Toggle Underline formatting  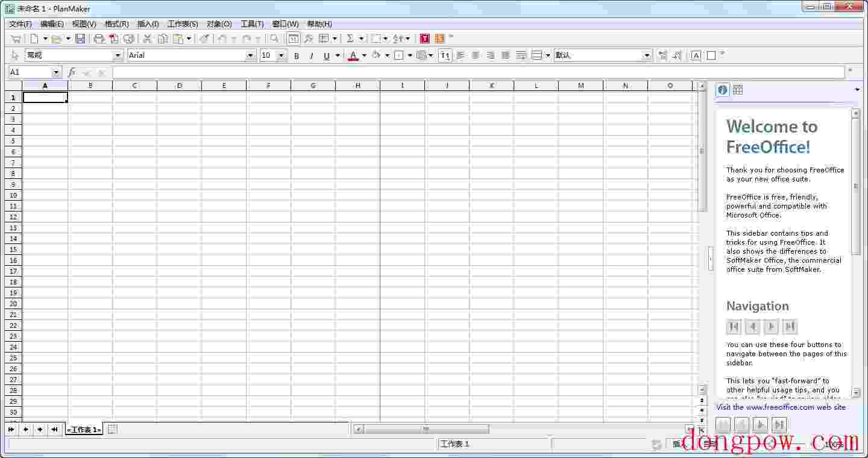[326, 55]
